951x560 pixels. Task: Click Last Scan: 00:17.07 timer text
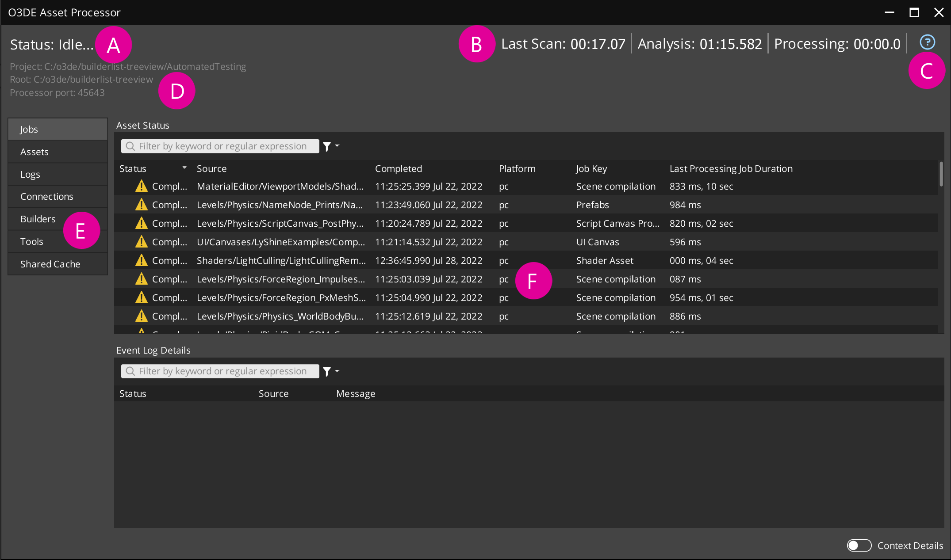pos(563,44)
